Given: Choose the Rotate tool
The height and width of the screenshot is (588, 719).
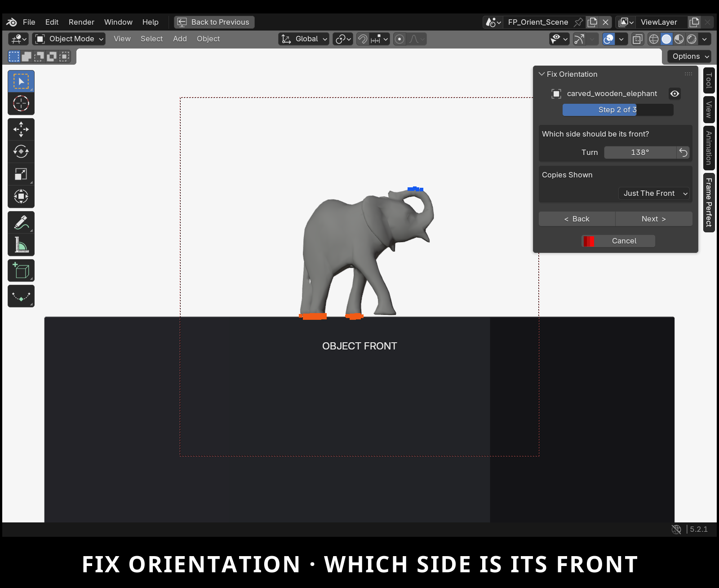Looking at the screenshot, I should 21,152.
